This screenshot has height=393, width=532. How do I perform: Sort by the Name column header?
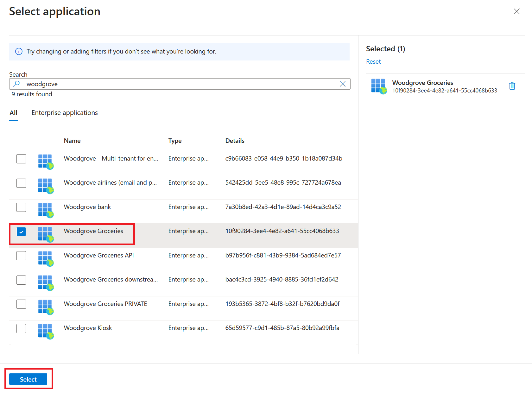pos(72,141)
